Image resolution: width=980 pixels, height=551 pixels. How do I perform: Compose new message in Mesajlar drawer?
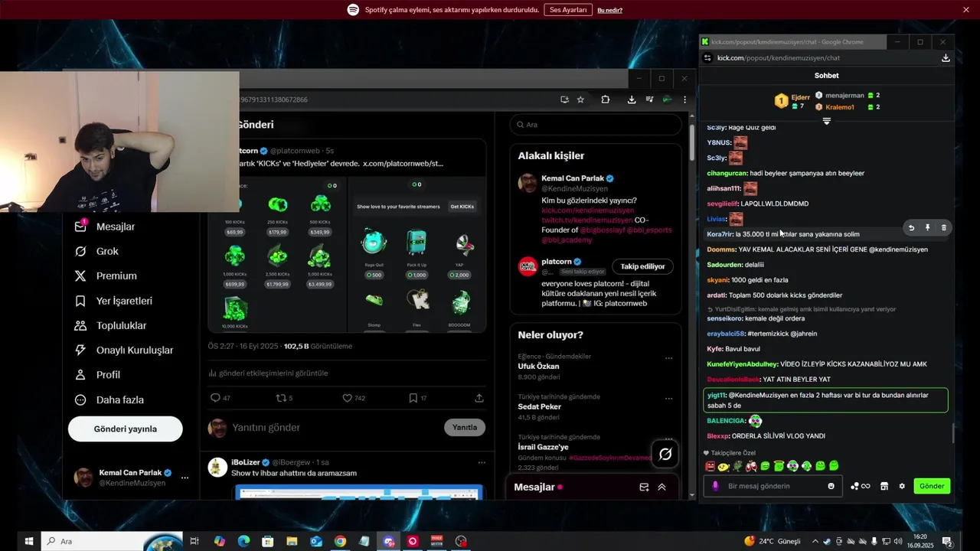coord(644,487)
